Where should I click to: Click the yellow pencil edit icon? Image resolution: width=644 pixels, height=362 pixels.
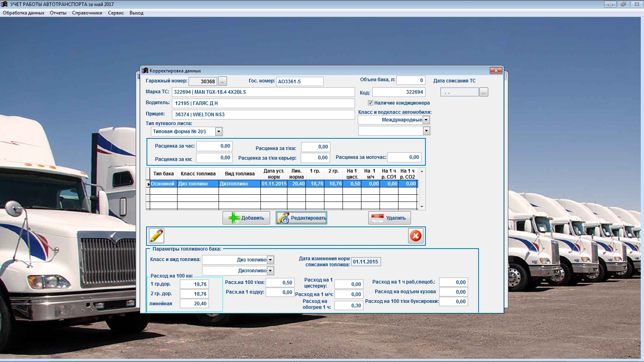point(157,236)
